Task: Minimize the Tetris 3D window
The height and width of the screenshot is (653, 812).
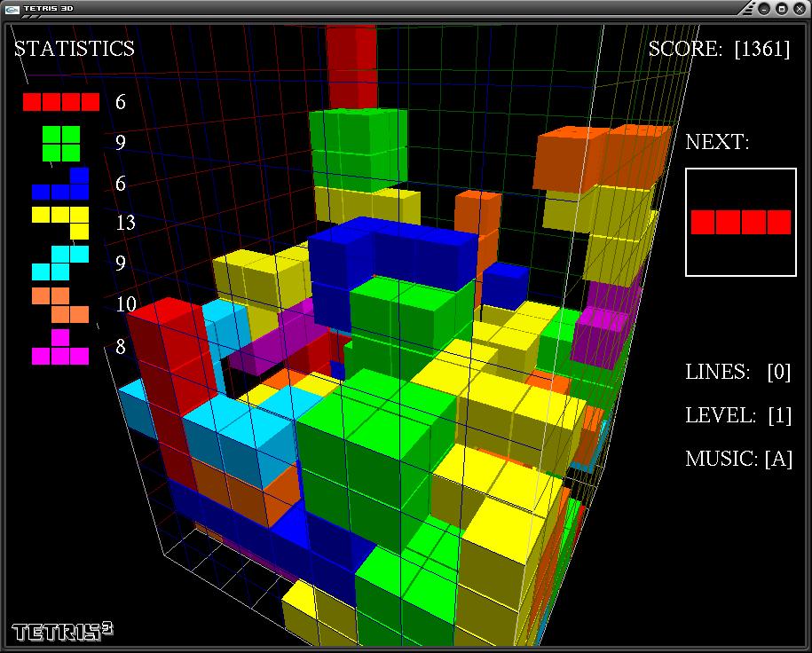Action: pos(764,9)
